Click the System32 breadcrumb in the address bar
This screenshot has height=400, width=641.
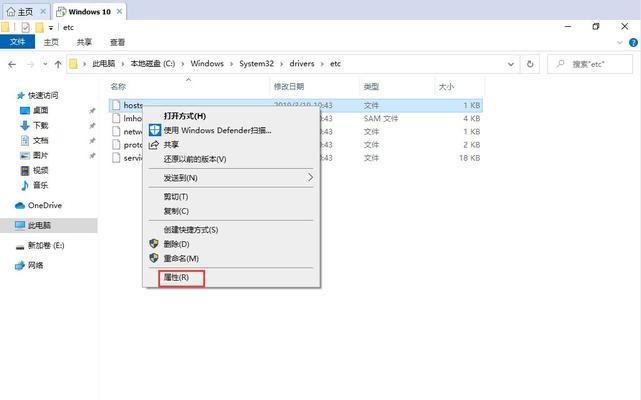pyautogui.click(x=256, y=64)
